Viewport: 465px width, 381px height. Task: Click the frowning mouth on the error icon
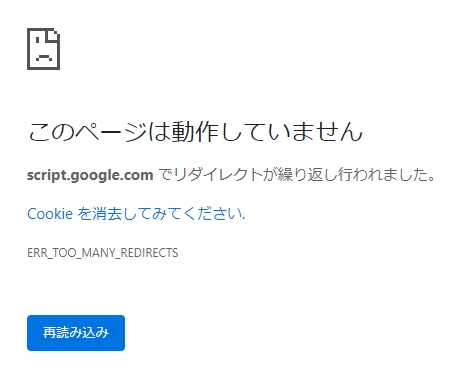click(x=44, y=58)
